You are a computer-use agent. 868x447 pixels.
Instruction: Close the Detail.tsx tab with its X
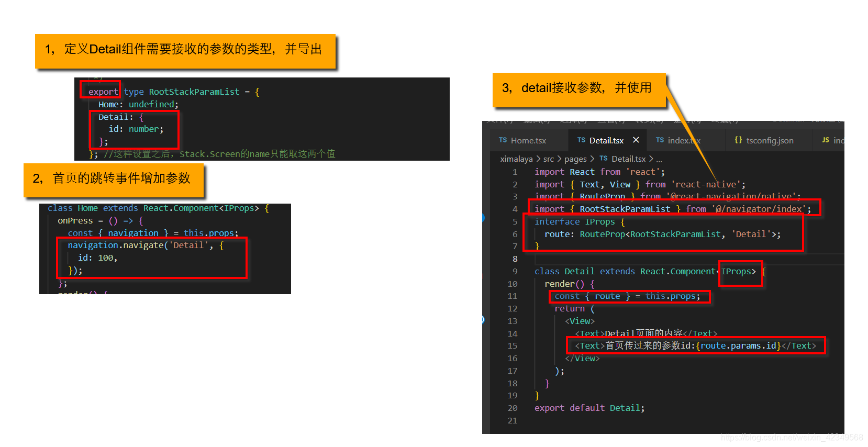click(x=636, y=140)
